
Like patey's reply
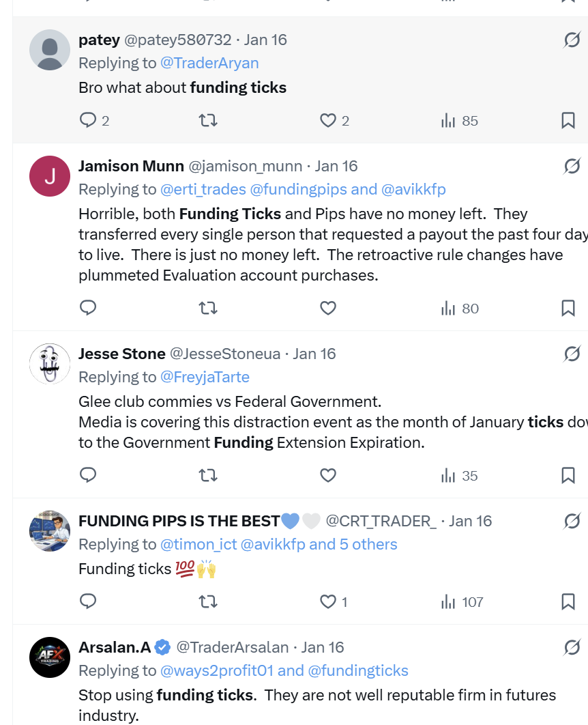tap(327, 119)
